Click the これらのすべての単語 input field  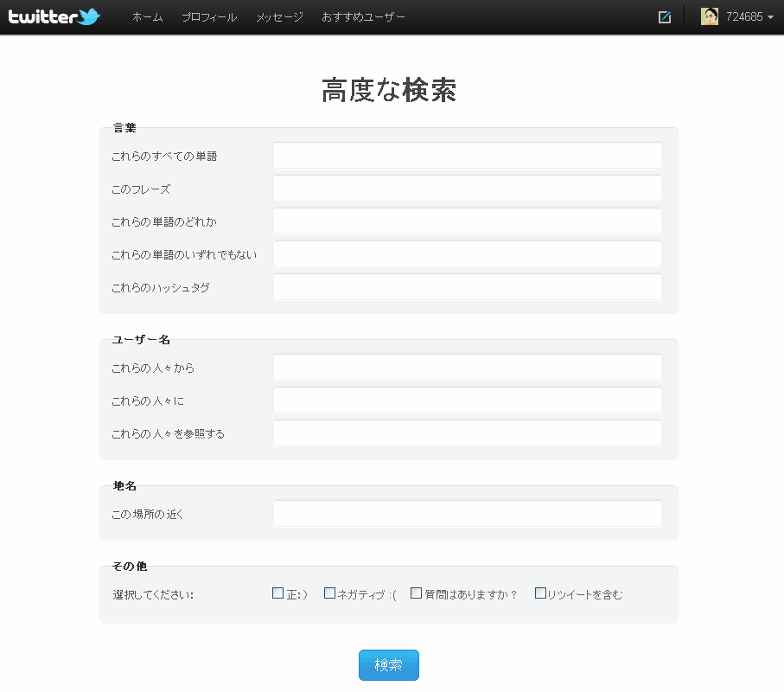point(467,156)
